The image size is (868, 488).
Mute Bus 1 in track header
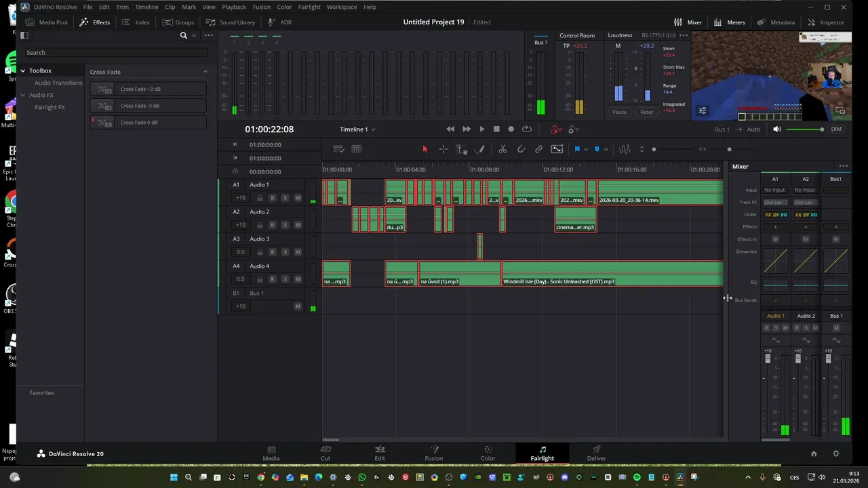coord(297,306)
